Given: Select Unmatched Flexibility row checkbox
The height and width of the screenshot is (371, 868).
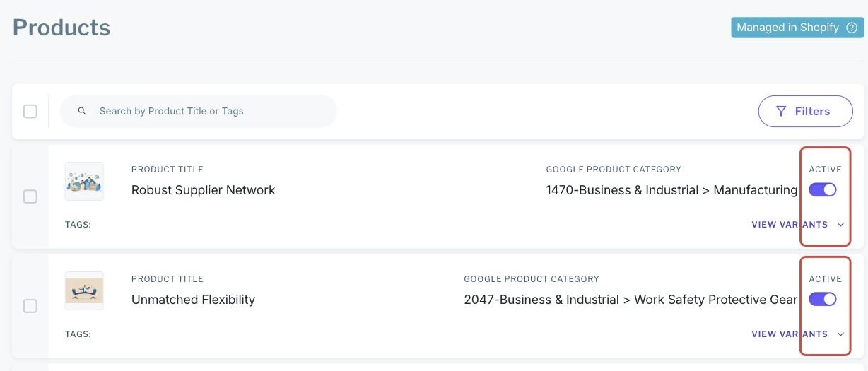Looking at the screenshot, I should pos(30,306).
